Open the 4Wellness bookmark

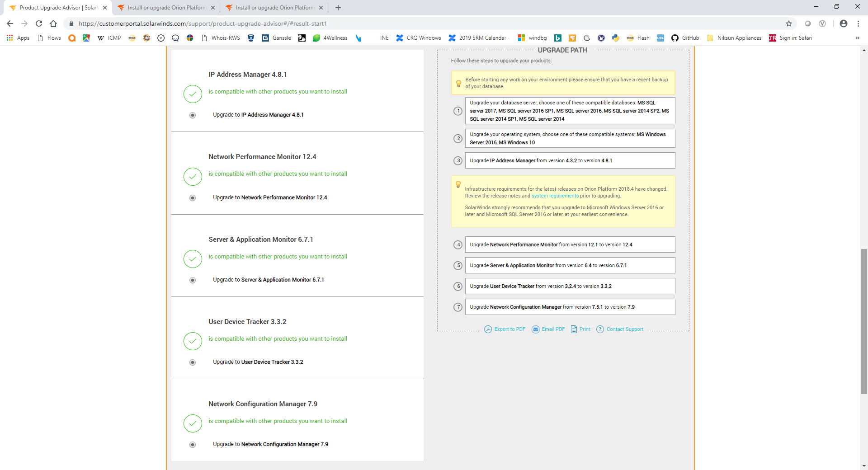pos(330,38)
